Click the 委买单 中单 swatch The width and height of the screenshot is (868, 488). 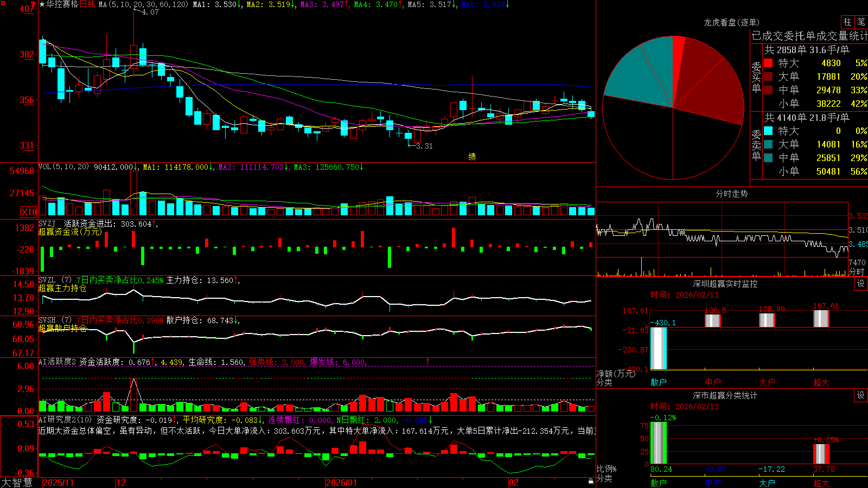768,90
